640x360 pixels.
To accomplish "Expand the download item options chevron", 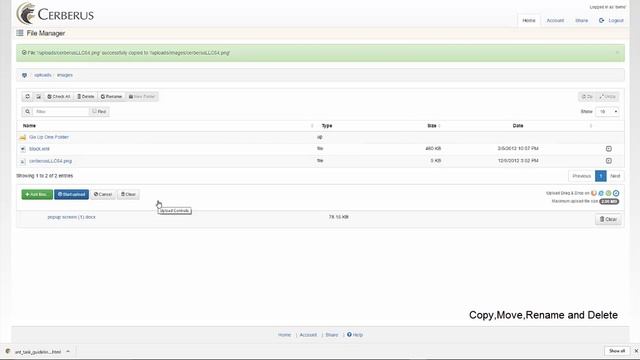I will (x=68, y=351).
